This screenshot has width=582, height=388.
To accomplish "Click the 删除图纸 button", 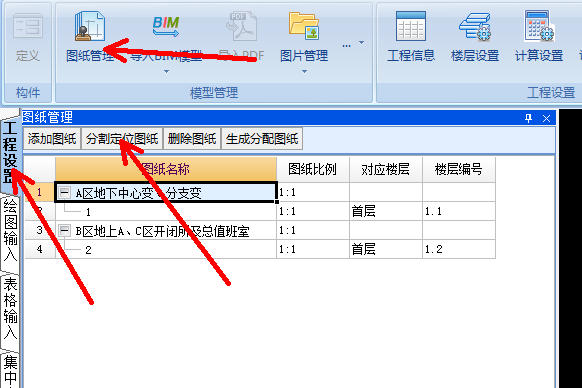I will (192, 139).
